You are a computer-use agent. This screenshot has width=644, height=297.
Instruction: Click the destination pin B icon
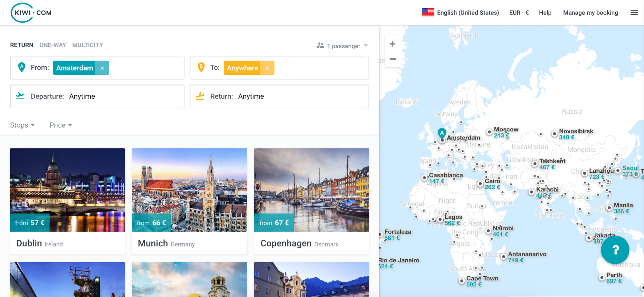coord(201,67)
